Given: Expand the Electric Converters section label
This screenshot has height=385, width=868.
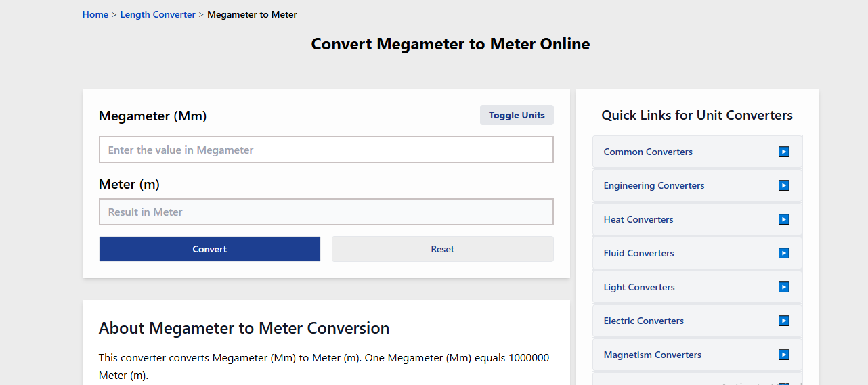Looking at the screenshot, I should (644, 321).
